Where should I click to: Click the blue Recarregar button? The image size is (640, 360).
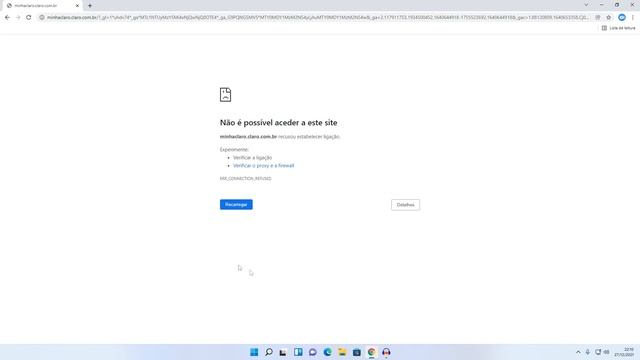click(x=236, y=204)
